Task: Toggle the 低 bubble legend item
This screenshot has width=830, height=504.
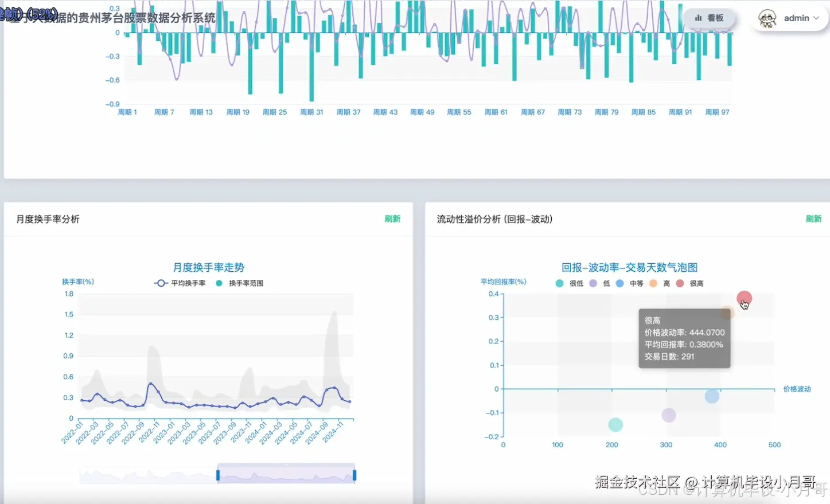Action: click(x=599, y=283)
